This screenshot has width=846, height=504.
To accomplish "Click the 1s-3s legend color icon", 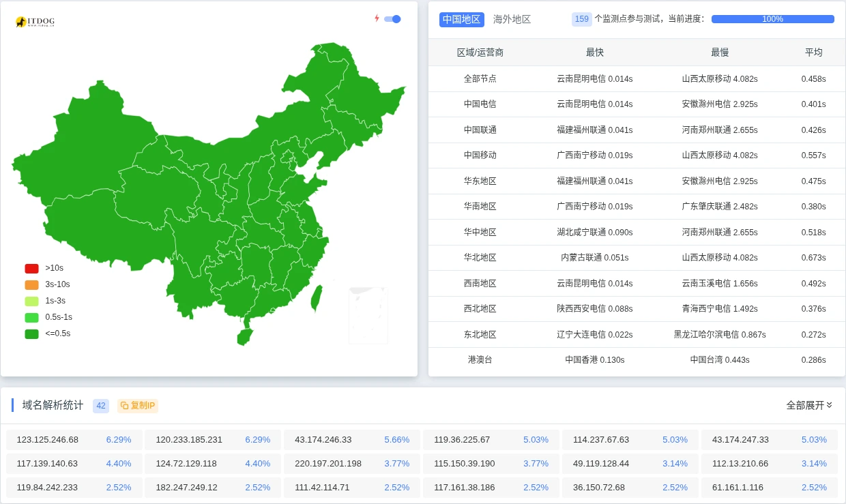I will (x=31, y=301).
